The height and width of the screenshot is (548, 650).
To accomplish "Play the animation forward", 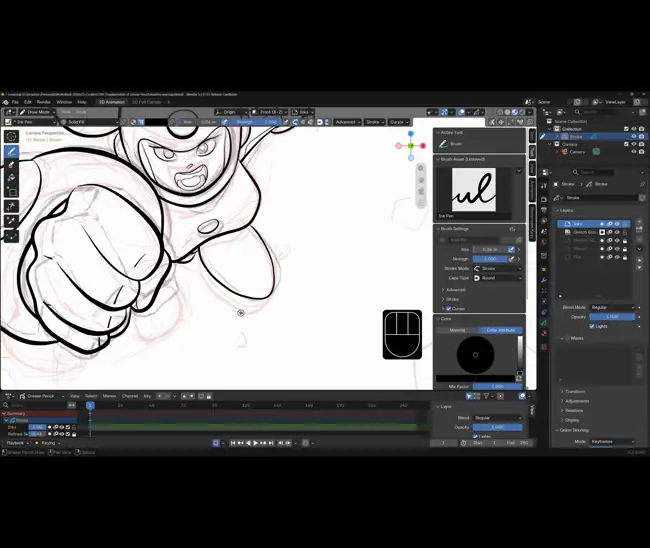I will tap(256, 443).
